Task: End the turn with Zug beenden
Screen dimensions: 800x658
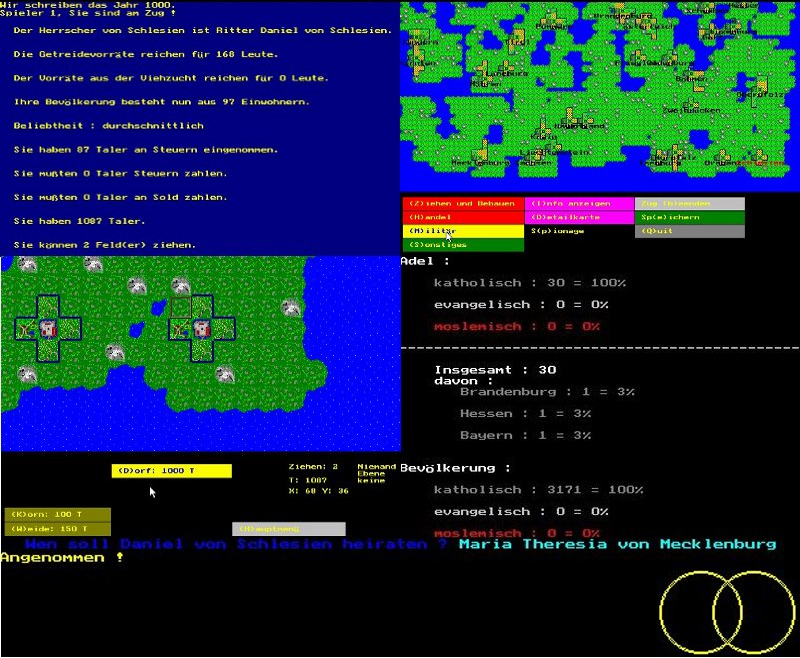Action: pyautogui.click(x=689, y=203)
